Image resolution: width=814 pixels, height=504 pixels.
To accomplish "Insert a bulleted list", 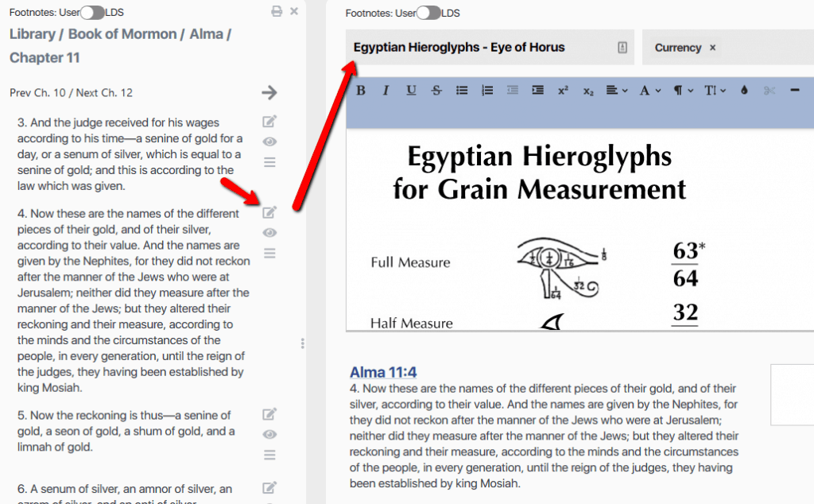I will tap(462, 90).
